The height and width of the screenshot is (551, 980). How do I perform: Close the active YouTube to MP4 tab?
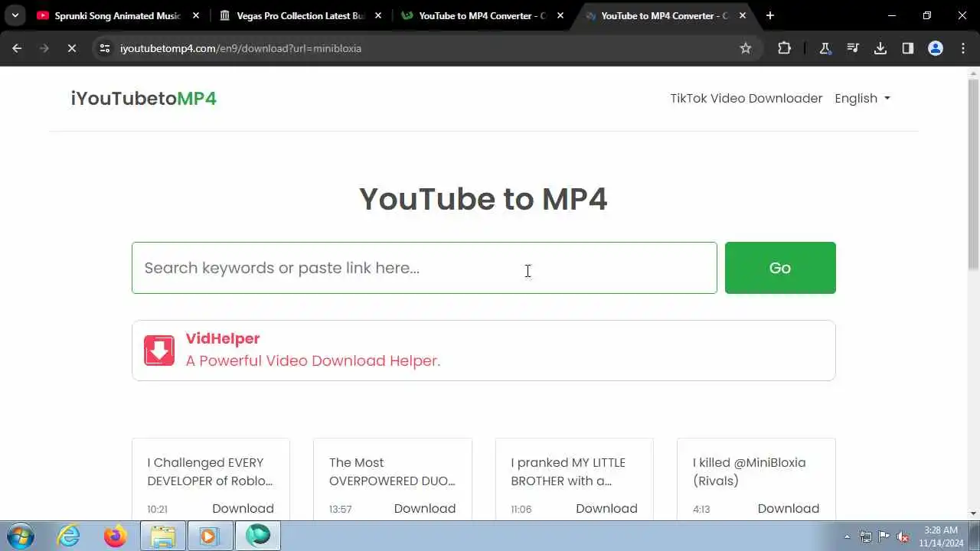pyautogui.click(x=743, y=15)
